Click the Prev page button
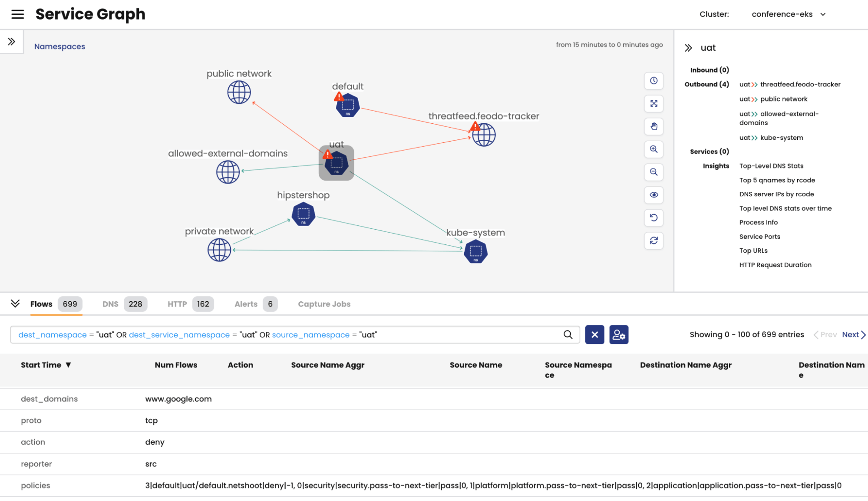 pyautogui.click(x=825, y=335)
